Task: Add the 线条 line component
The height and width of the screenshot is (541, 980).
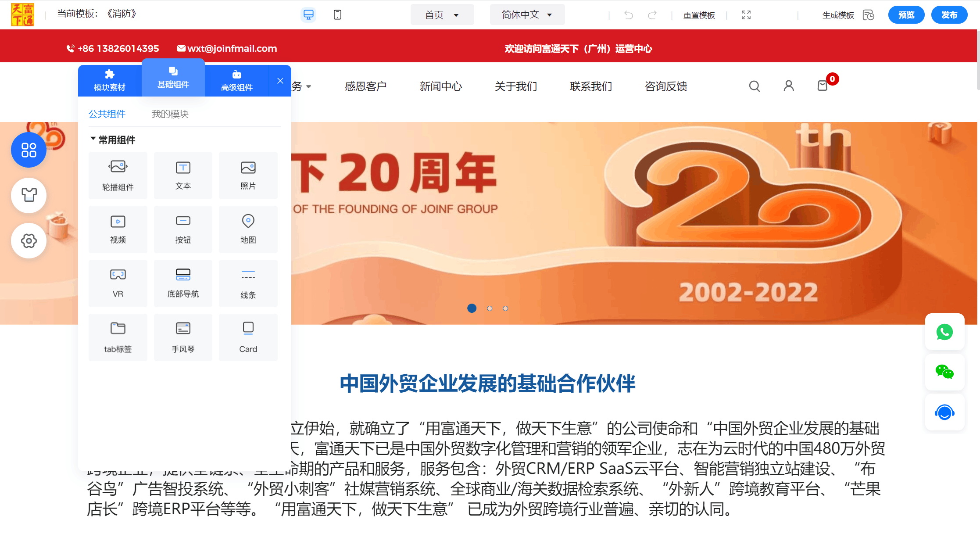Action: (x=248, y=283)
